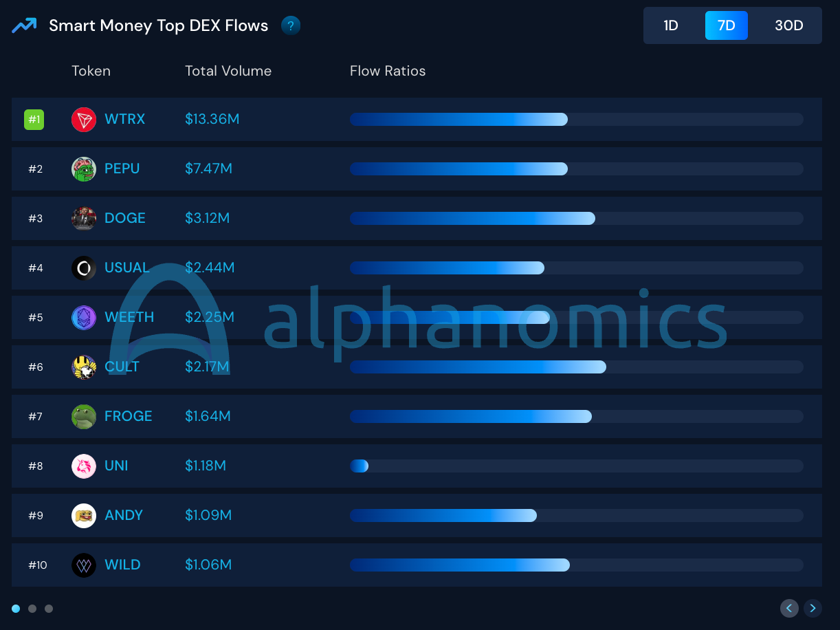The image size is (840, 630).
Task: Click the USUAL token logo icon
Action: click(84, 268)
